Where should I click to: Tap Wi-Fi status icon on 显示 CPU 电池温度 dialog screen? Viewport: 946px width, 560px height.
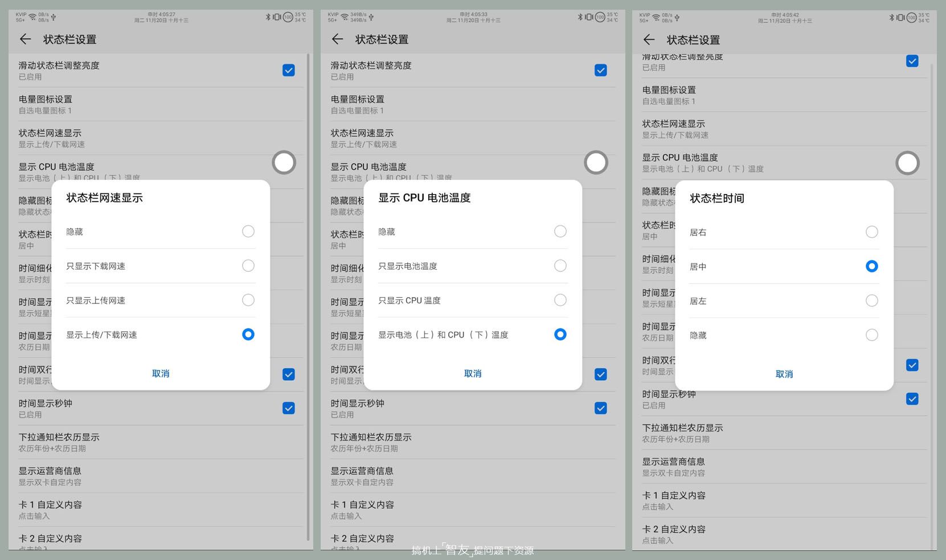[x=345, y=17]
